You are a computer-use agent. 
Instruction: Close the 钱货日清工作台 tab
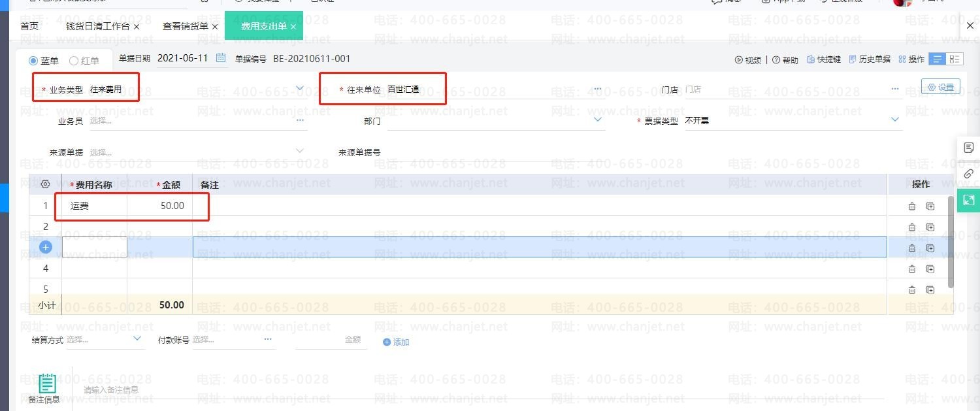[x=136, y=27]
